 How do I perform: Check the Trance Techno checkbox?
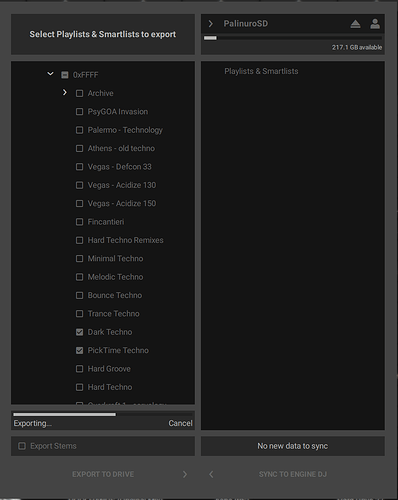click(x=79, y=314)
